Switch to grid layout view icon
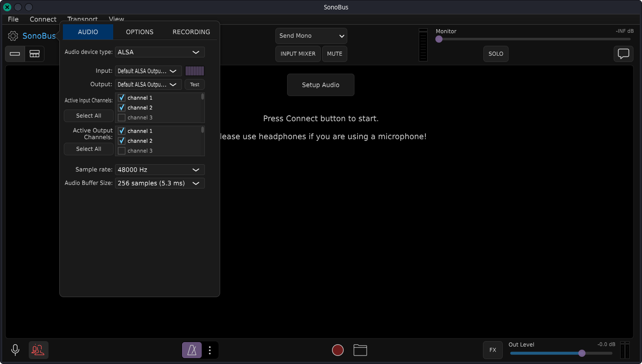 pyautogui.click(x=35, y=54)
